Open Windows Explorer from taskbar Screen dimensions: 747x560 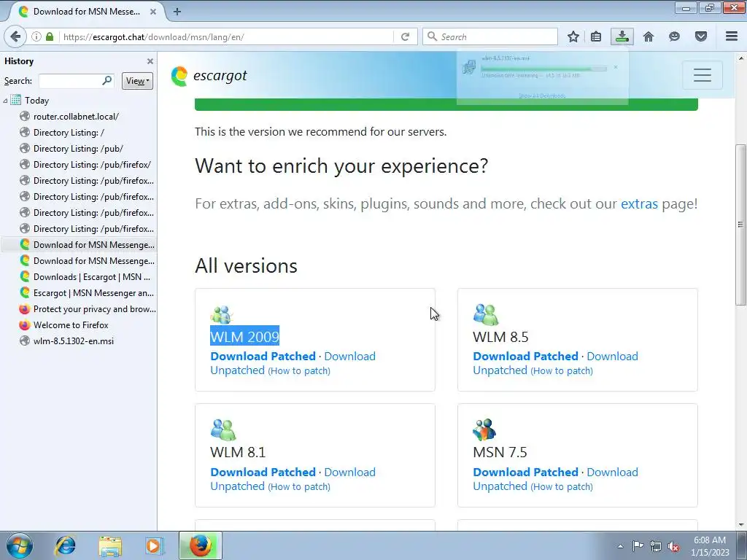pos(110,545)
